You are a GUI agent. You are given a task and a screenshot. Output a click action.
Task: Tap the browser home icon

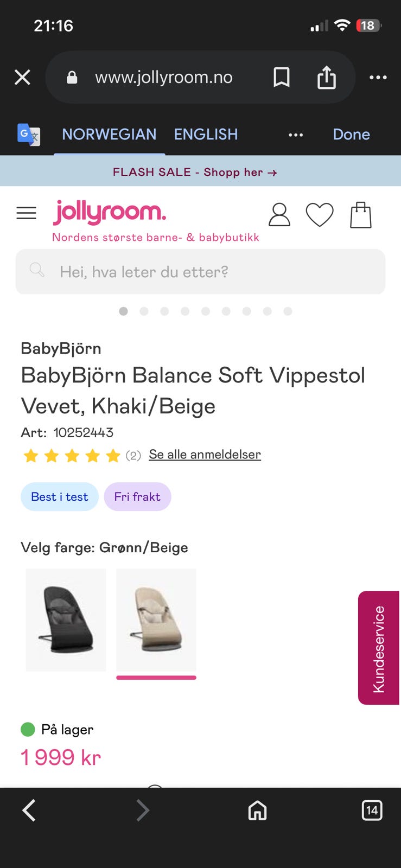(x=257, y=810)
